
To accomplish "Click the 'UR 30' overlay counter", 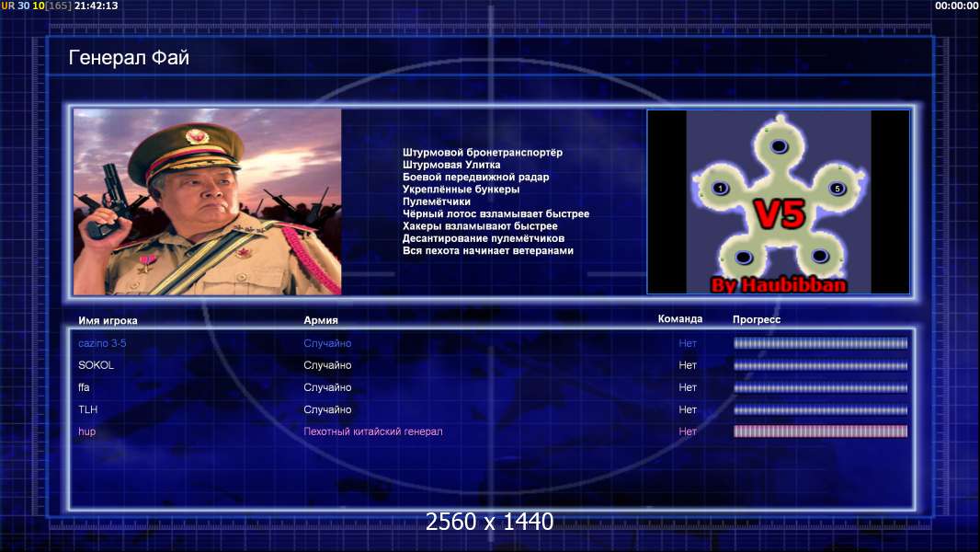I will click(x=16, y=6).
